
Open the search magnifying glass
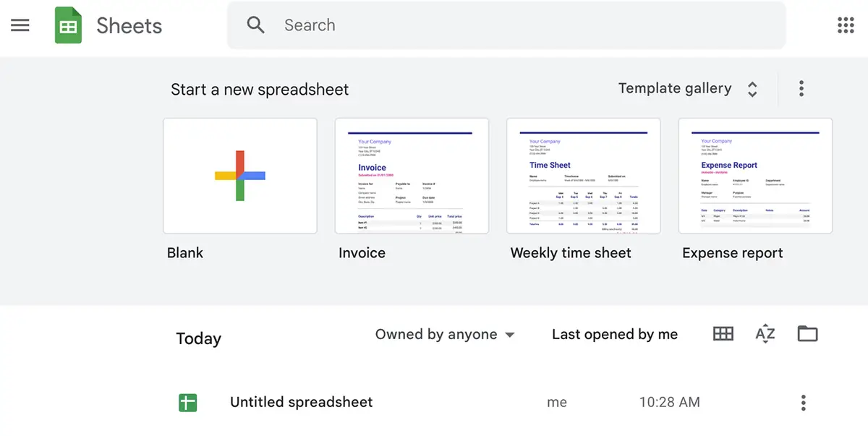[x=255, y=25]
